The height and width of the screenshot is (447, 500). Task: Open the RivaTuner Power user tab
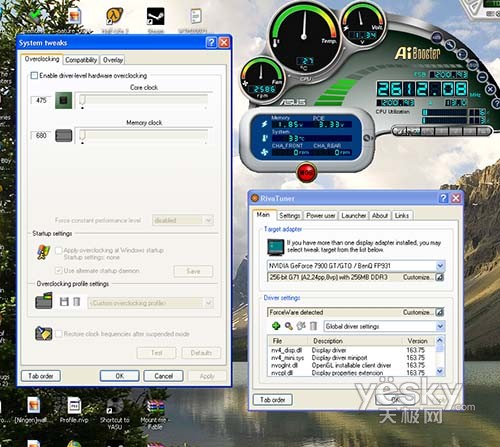[320, 216]
